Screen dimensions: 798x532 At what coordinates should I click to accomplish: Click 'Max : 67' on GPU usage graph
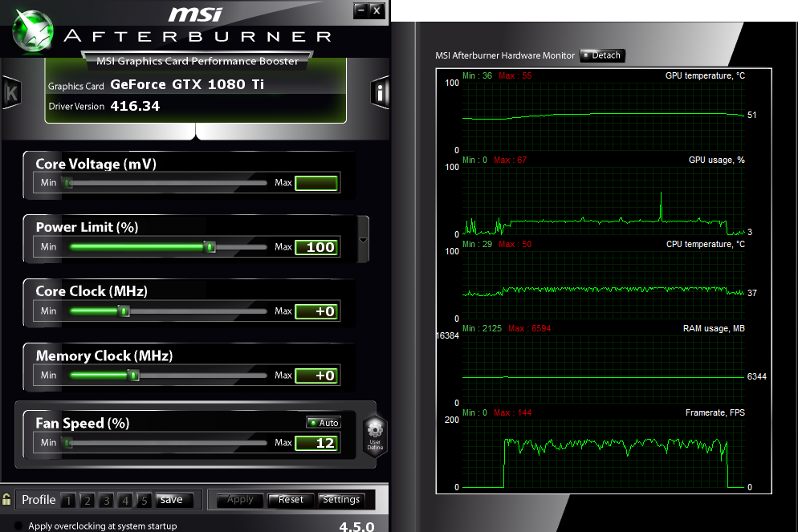coord(511,160)
